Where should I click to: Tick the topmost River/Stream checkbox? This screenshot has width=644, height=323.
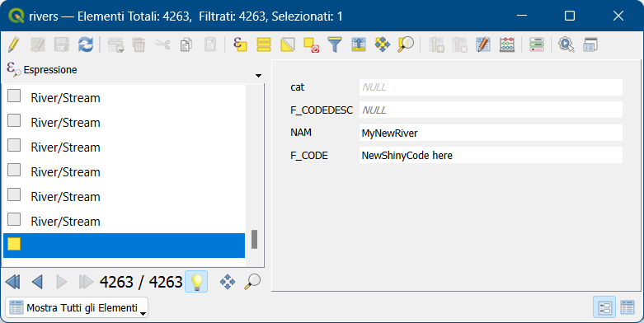14,96
